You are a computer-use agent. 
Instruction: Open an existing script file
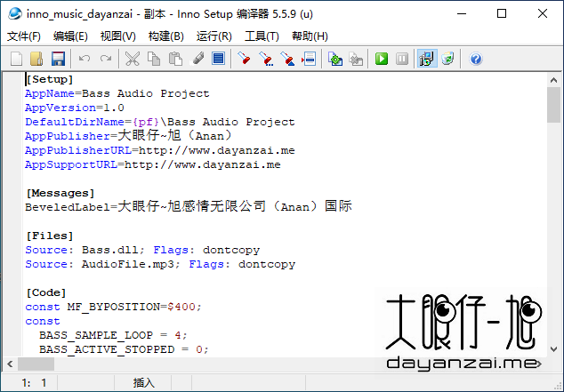(36, 59)
